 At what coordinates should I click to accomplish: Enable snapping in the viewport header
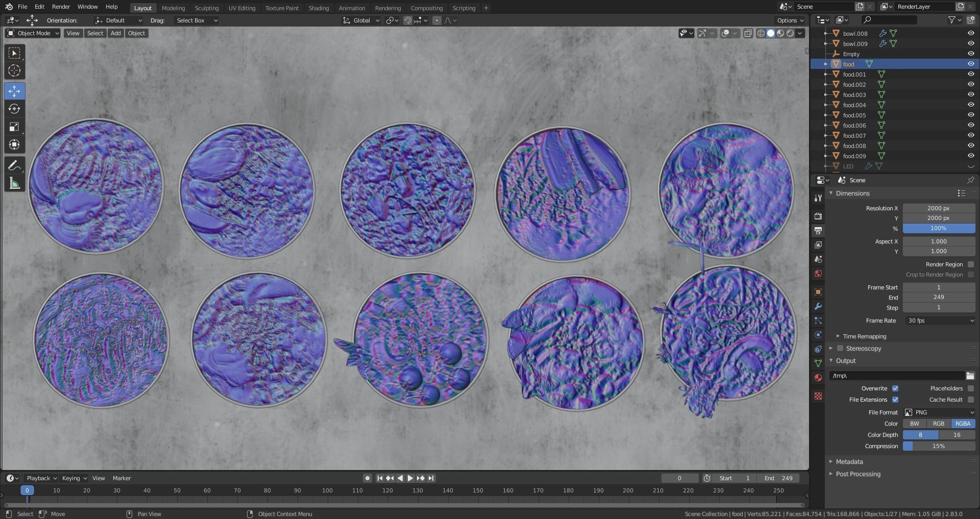pyautogui.click(x=408, y=20)
